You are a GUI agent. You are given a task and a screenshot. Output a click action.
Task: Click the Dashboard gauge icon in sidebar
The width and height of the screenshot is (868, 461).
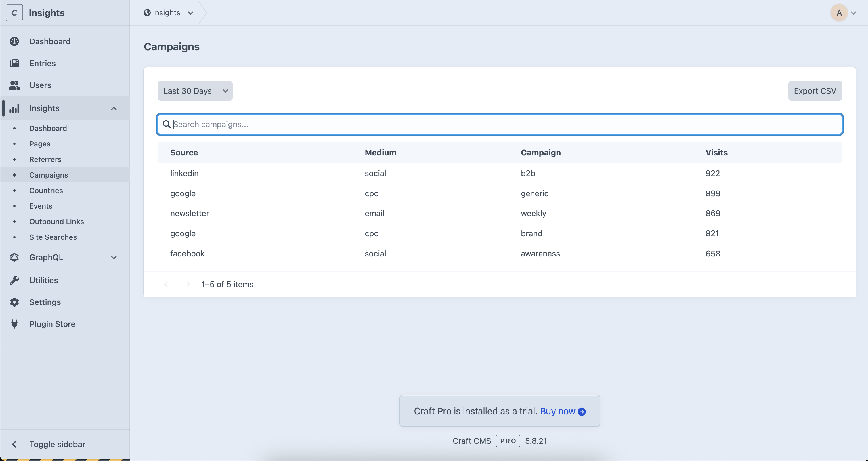pos(14,41)
